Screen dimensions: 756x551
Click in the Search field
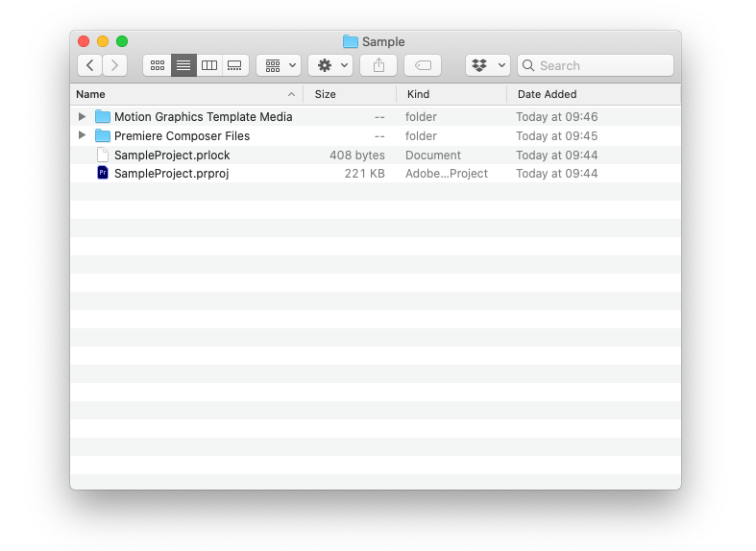[596, 65]
